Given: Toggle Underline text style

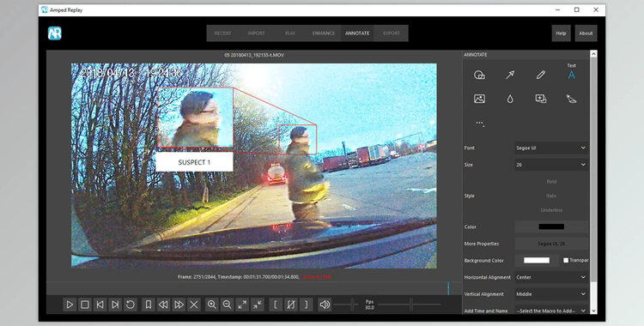Looking at the screenshot, I should [x=551, y=210].
